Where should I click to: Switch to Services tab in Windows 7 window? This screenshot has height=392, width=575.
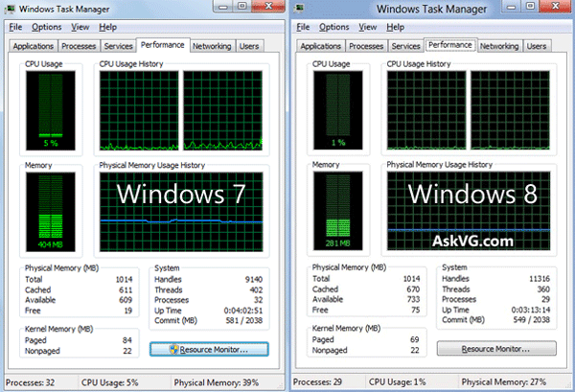[x=118, y=46]
